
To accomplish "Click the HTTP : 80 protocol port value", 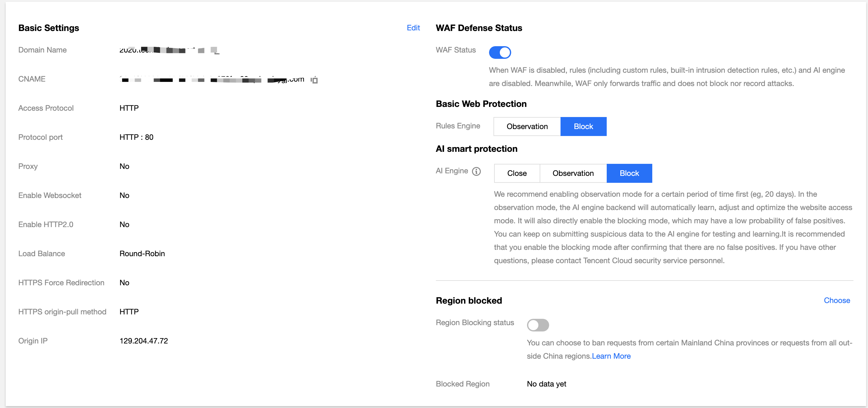I will (136, 137).
